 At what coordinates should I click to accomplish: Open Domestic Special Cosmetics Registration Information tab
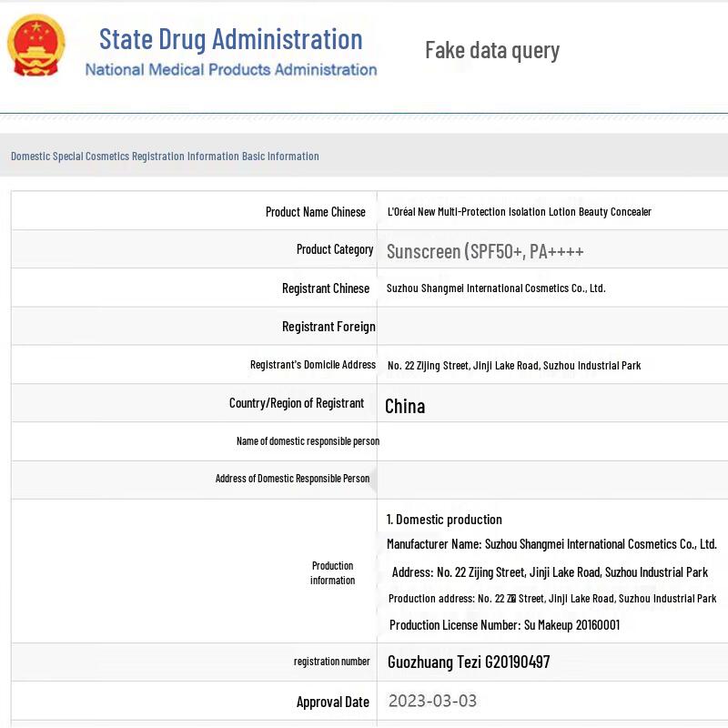(x=165, y=157)
